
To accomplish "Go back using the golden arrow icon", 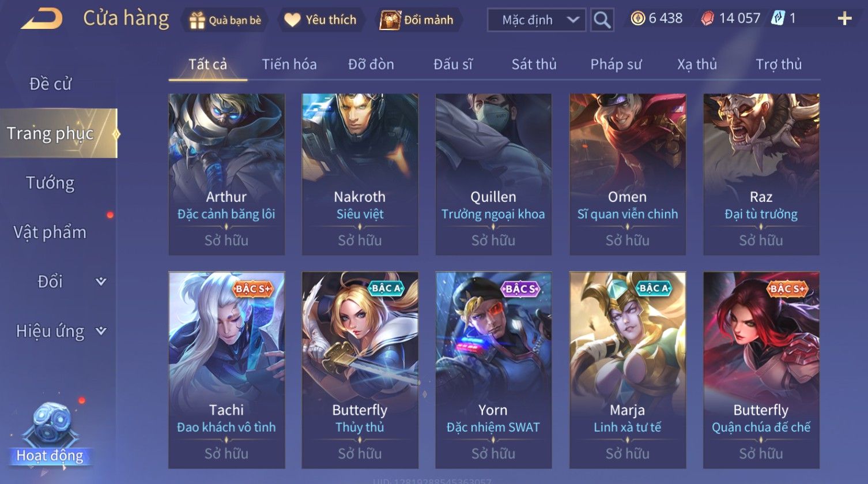I will (x=41, y=19).
